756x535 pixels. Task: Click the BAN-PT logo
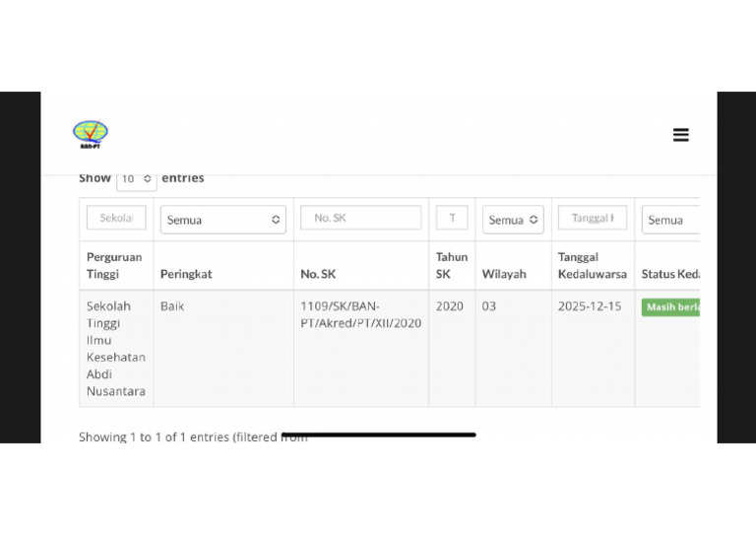click(x=91, y=134)
